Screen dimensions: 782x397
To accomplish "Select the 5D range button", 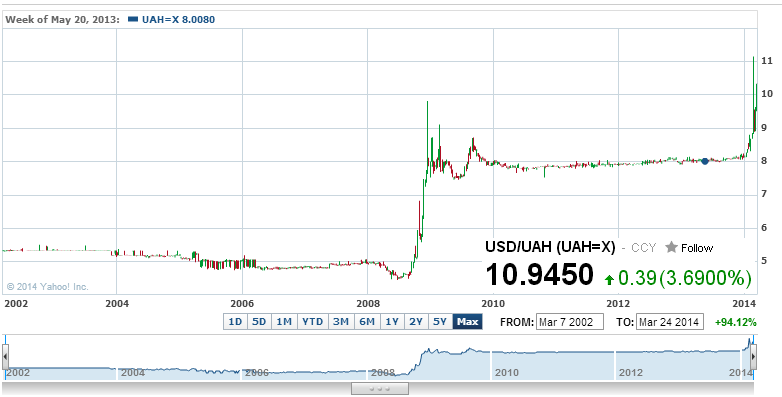I will [x=259, y=322].
